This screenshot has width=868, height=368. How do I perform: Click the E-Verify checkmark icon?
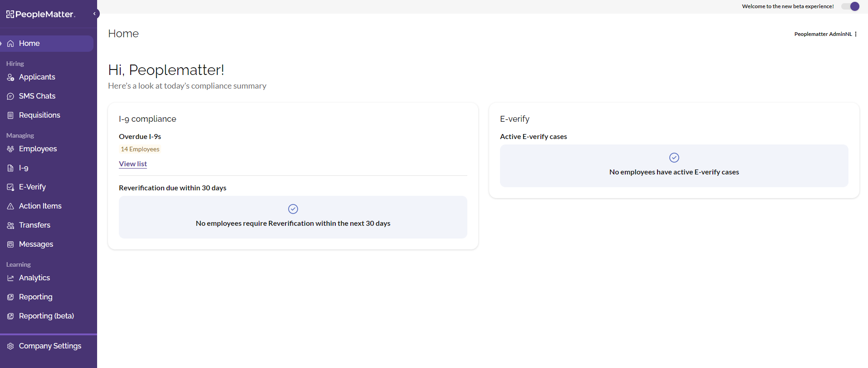coord(10,187)
